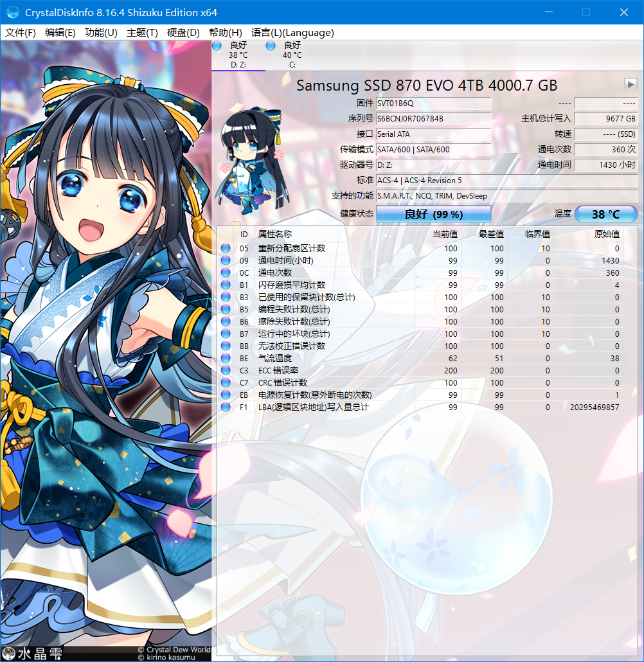The image size is (644, 662).
Task: Click the status icon for attribute 09
Action: pos(226,260)
